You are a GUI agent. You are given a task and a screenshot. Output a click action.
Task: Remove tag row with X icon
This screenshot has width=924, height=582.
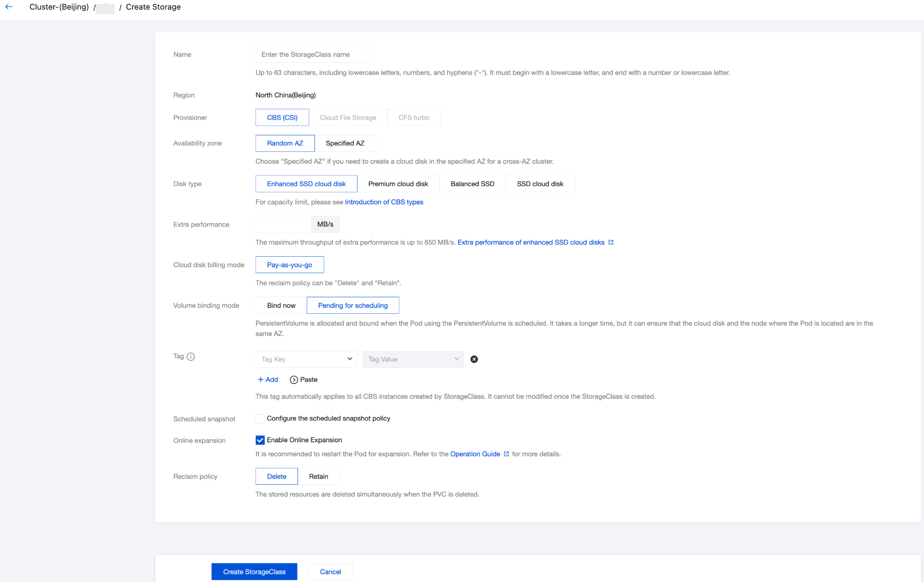(474, 359)
